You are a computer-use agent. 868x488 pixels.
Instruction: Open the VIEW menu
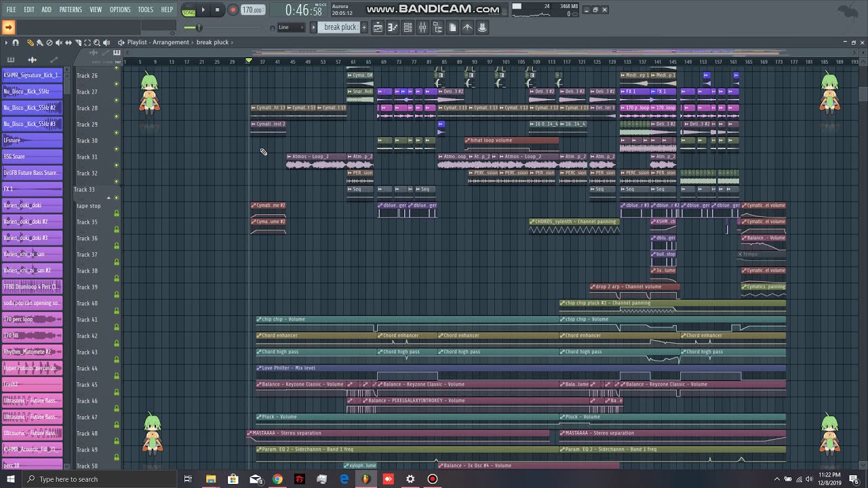96,9
